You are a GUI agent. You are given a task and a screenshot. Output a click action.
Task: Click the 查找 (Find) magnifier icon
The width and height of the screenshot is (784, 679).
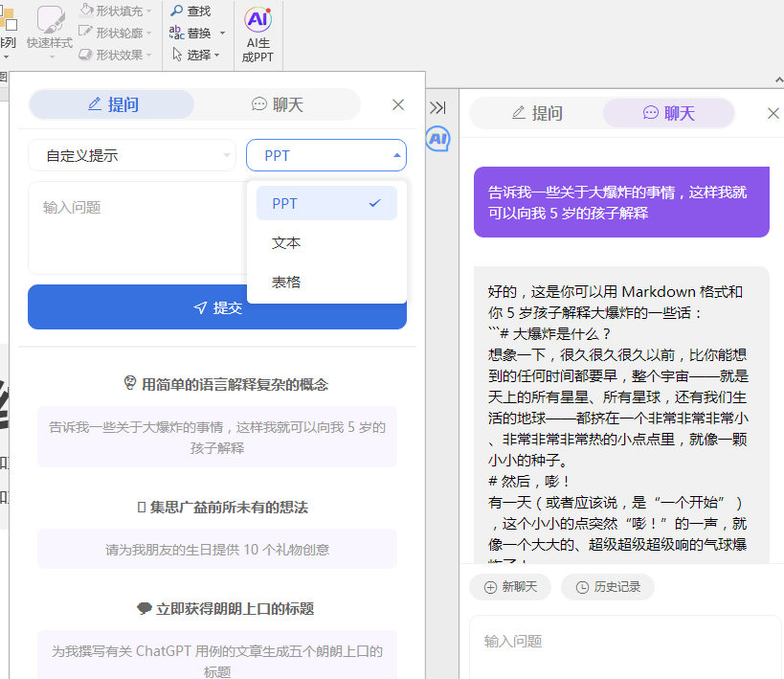[177, 11]
